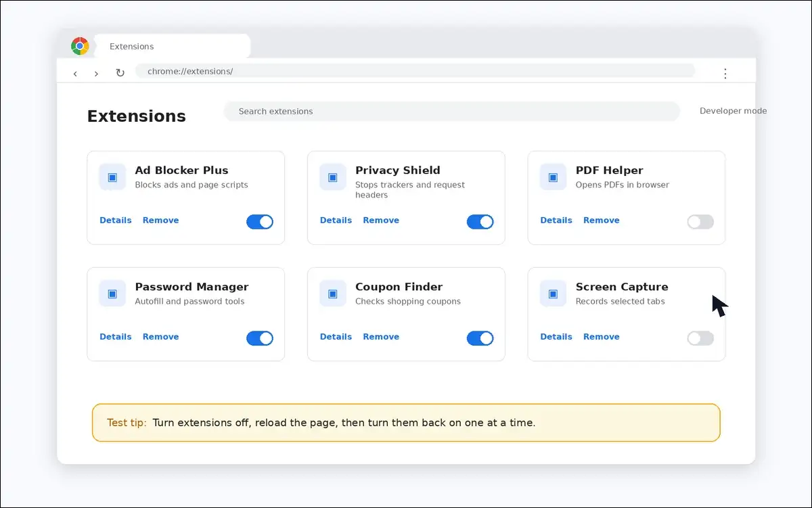The width and height of the screenshot is (812, 508).
Task: Go forward with the forward arrow
Action: (x=96, y=73)
